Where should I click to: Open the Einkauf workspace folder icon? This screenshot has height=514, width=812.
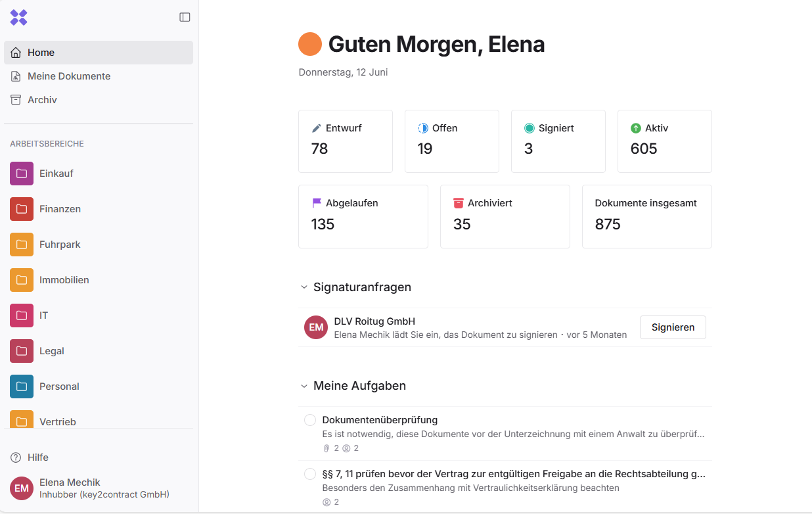(x=22, y=174)
